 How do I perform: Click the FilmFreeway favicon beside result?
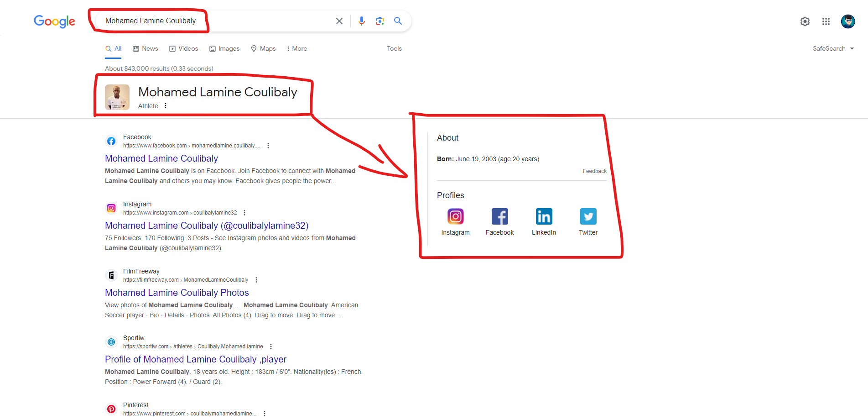111,275
